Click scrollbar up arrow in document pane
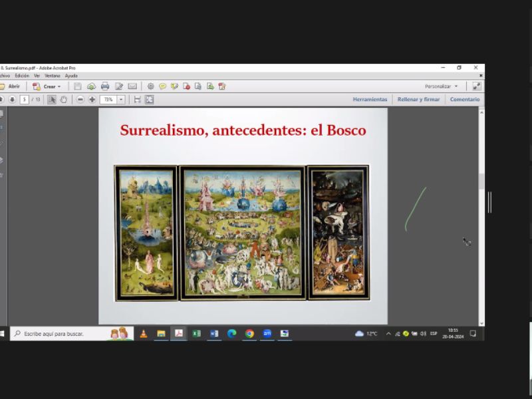 click(481, 112)
